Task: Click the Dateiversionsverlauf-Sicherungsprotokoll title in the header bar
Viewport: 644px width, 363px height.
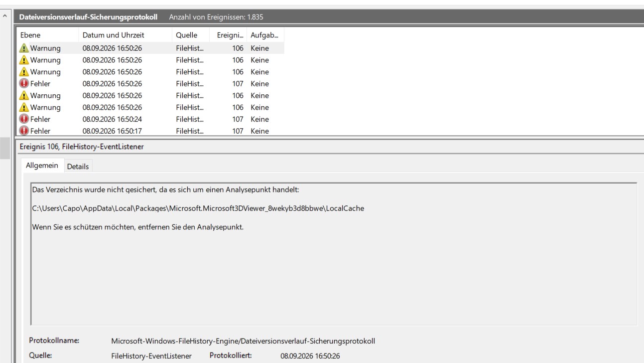Action: tap(88, 17)
